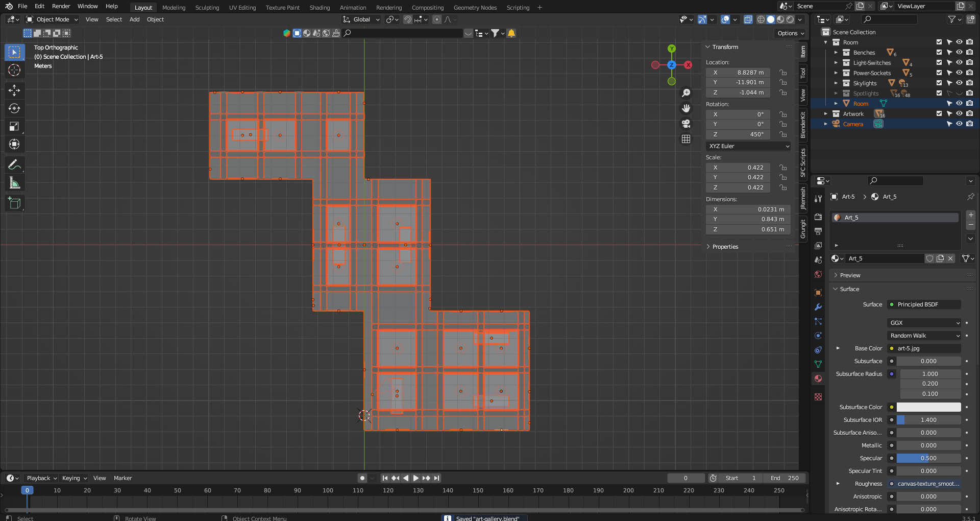The height and width of the screenshot is (521, 980).
Task: Toggle orthographic/perspective grid gizmo
Action: coord(686,139)
